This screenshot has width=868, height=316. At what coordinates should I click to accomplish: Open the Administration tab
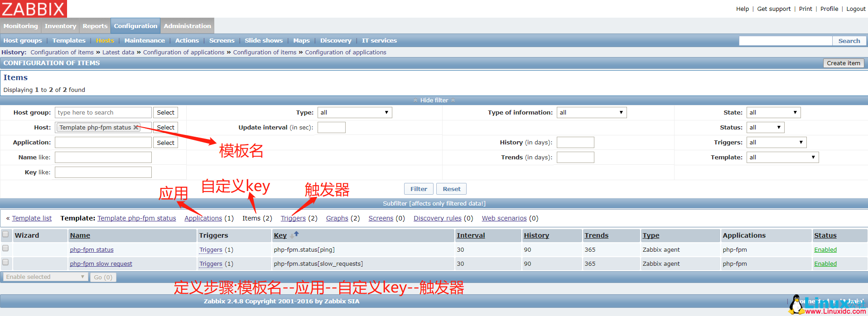point(188,26)
